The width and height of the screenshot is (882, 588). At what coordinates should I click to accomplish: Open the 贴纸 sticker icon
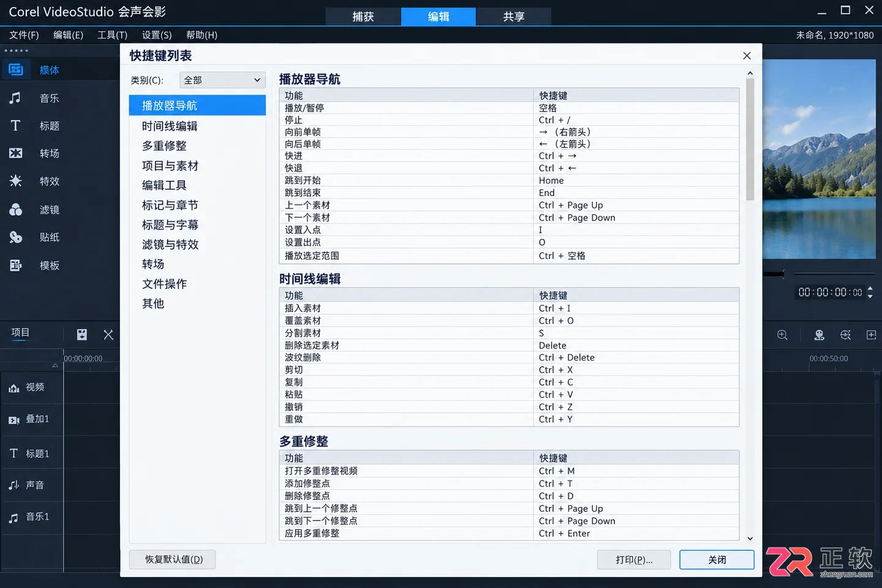click(15, 237)
